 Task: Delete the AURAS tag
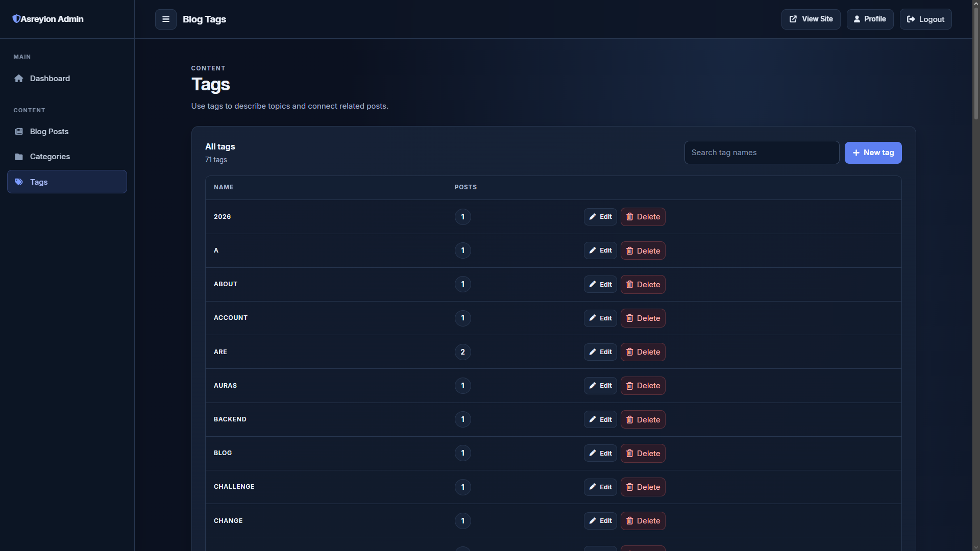643,386
